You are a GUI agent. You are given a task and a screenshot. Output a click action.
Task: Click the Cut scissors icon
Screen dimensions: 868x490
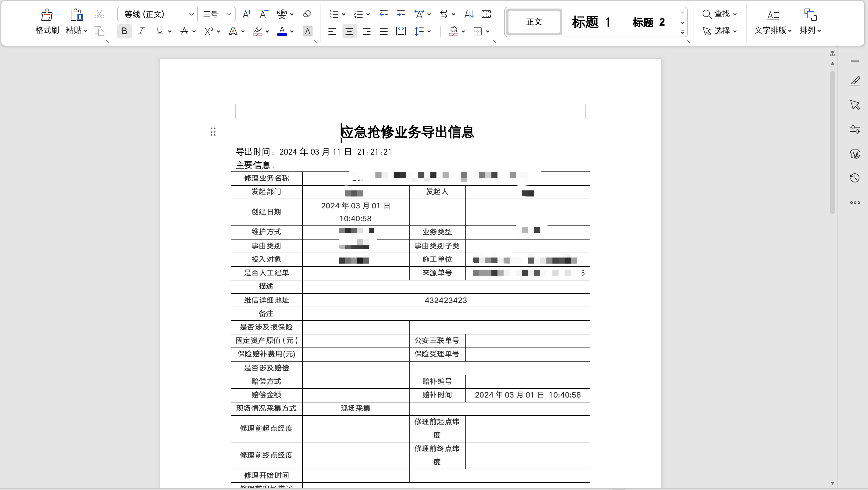pos(99,14)
